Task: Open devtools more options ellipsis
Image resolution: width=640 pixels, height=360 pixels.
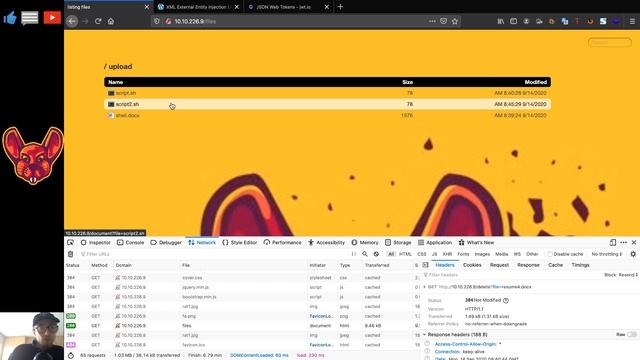Action: [624, 242]
